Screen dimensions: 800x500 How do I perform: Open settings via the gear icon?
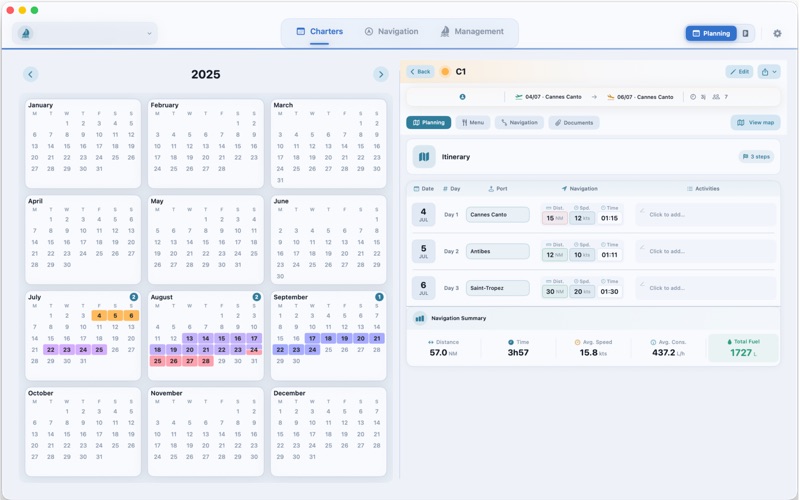point(777,34)
